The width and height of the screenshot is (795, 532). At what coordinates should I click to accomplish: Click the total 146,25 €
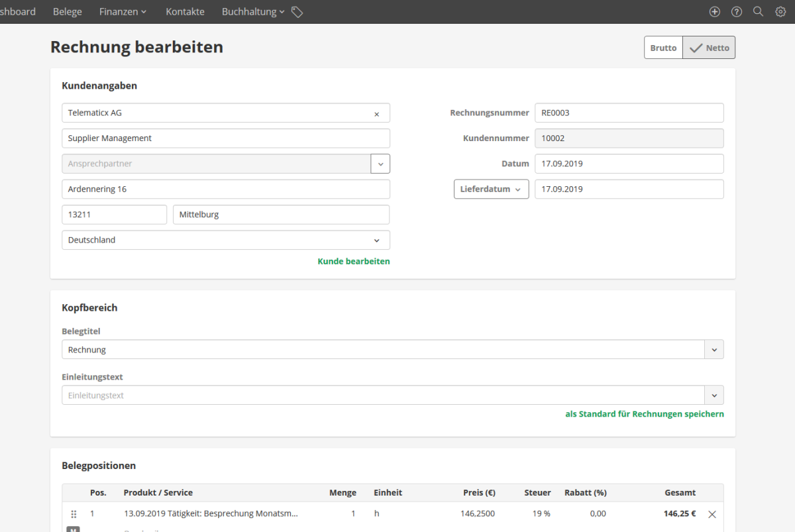[680, 513]
